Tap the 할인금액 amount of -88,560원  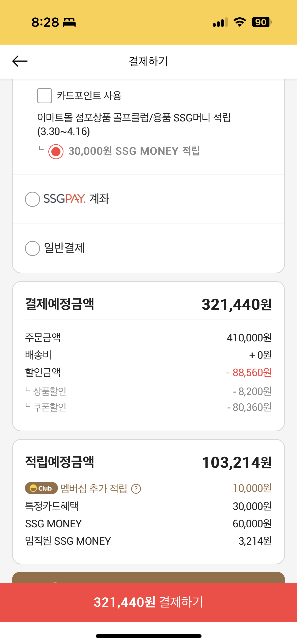[x=249, y=372]
